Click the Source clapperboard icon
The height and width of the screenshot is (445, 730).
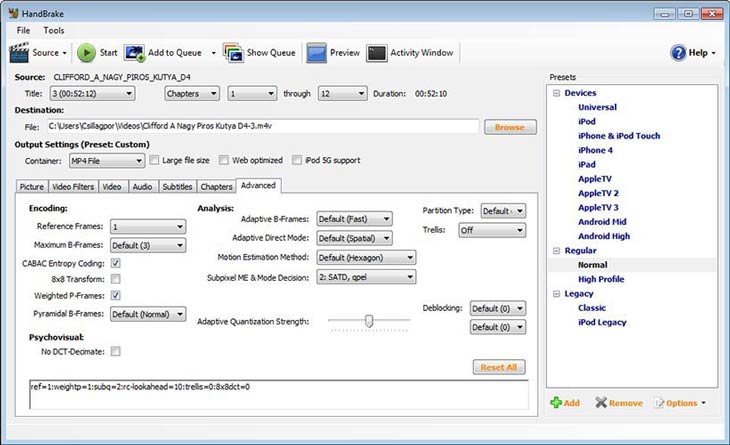pyautogui.click(x=19, y=53)
